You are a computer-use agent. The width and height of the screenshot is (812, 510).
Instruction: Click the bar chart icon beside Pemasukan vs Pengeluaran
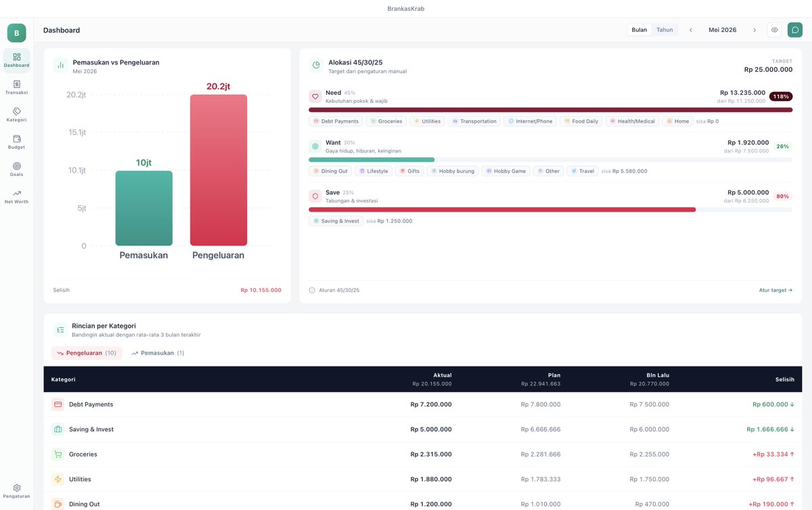60,65
